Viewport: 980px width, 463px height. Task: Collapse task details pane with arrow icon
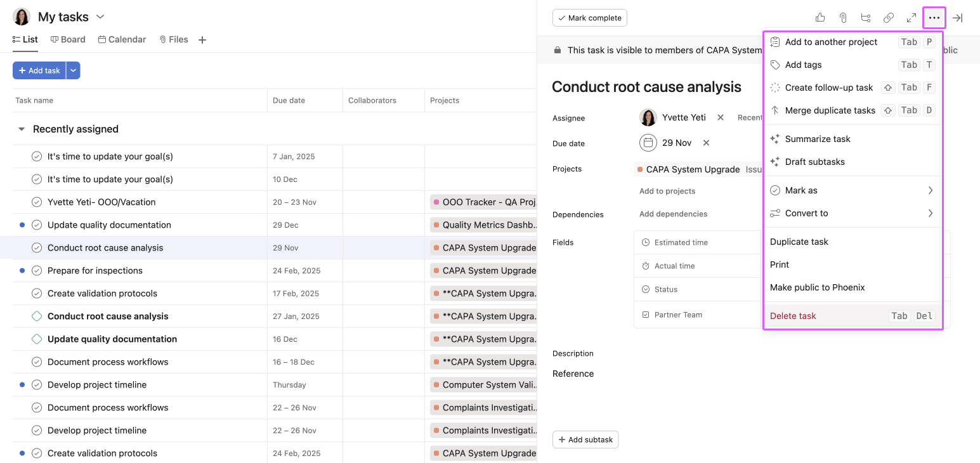pyautogui.click(x=958, y=18)
